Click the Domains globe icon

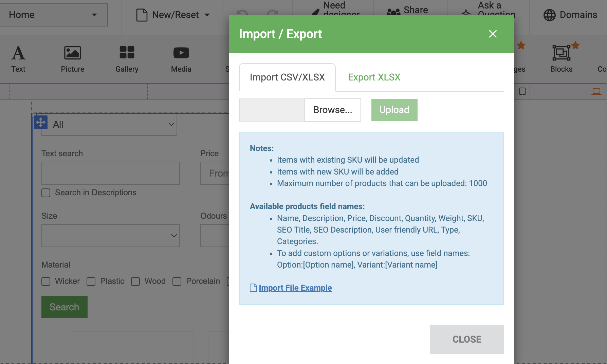click(x=550, y=15)
